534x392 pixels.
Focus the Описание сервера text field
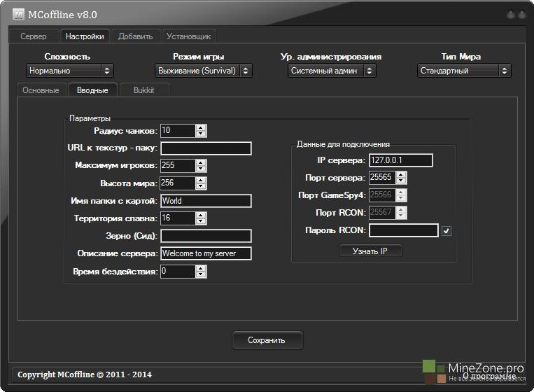(x=206, y=253)
